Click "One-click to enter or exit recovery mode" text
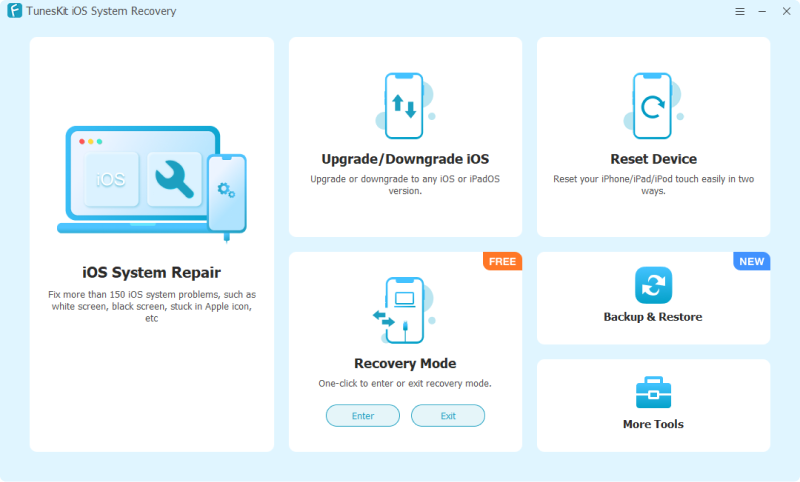The height and width of the screenshot is (482, 800). 405,383
